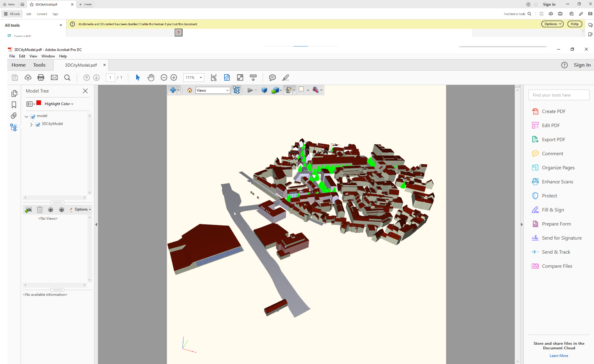The image size is (594, 364).
Task: Open Attachments paperclip panel
Action: point(14,116)
